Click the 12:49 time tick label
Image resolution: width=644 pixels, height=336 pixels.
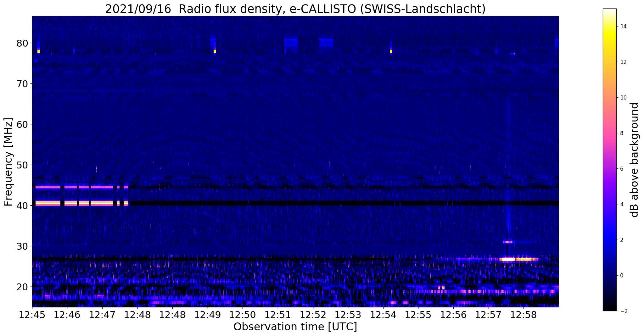[208, 315]
